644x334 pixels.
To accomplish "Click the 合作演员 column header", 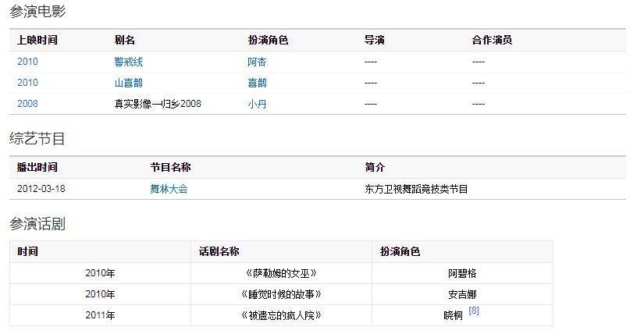I will (492, 40).
